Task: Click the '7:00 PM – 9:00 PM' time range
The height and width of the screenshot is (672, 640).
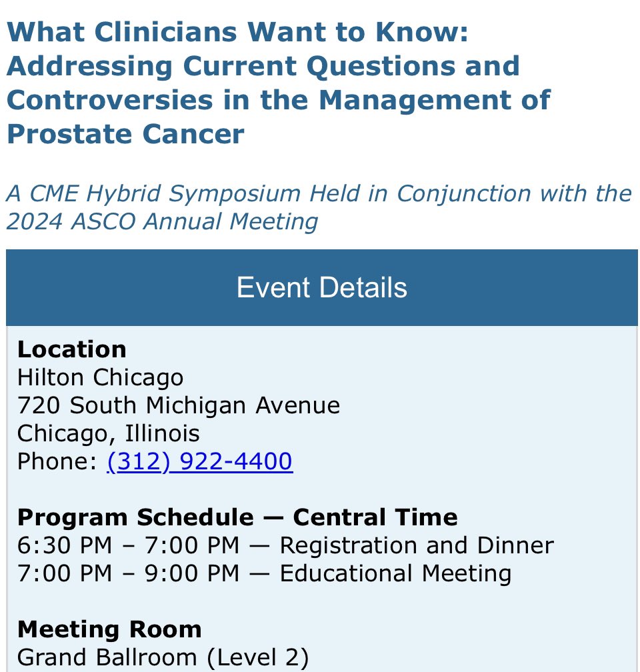Action: [128, 573]
